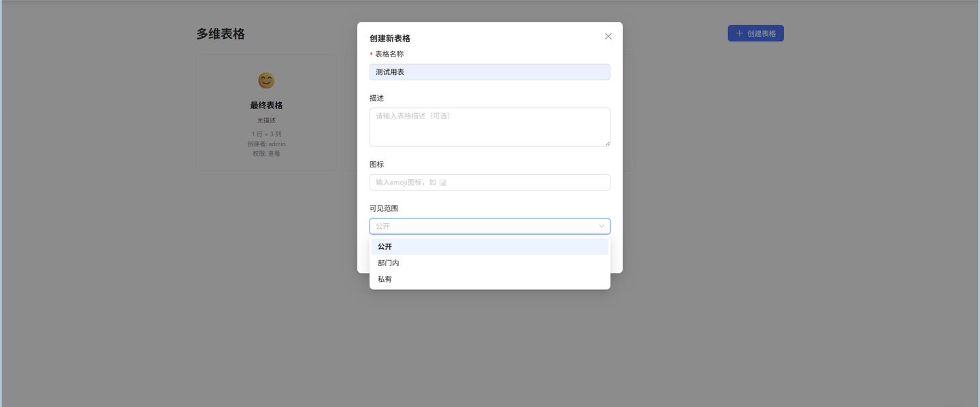Click the plus icon on 创建表格 button
Screen dimensions: 980x407
click(738, 33)
